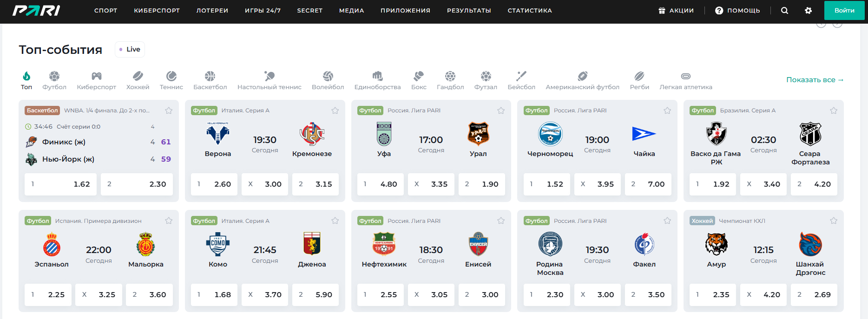Open Бразилия. Серия А league label

(748, 111)
